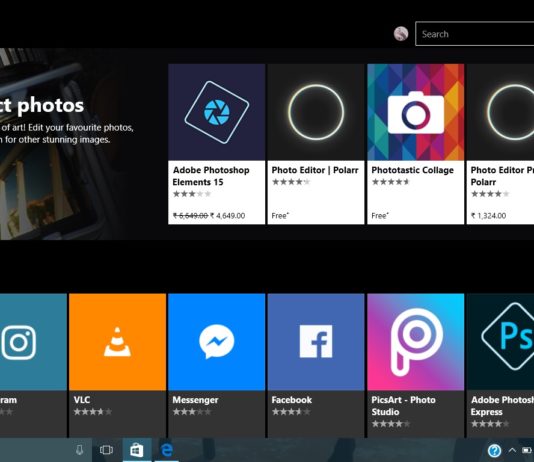Click the VLC title text

pos(82,400)
